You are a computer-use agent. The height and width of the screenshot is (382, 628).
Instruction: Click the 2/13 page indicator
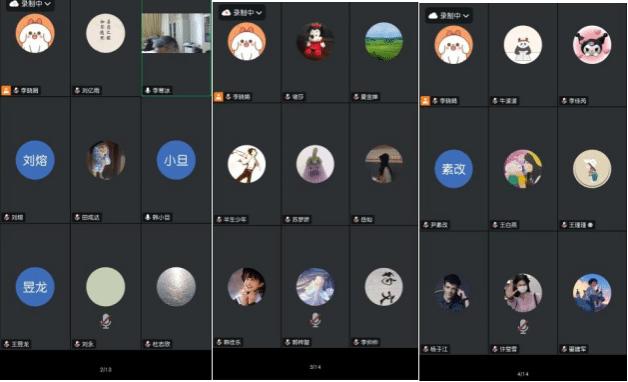(105, 369)
